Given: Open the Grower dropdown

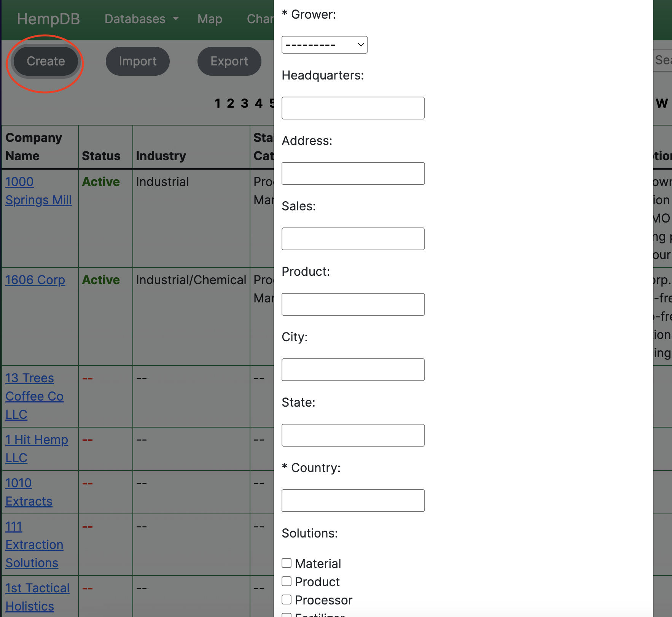Looking at the screenshot, I should (324, 45).
